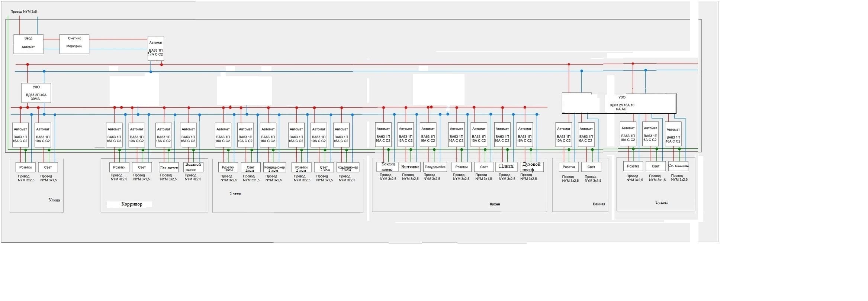Click the Посудомойка load box
This screenshot has height=301, width=868.
pos(435,167)
